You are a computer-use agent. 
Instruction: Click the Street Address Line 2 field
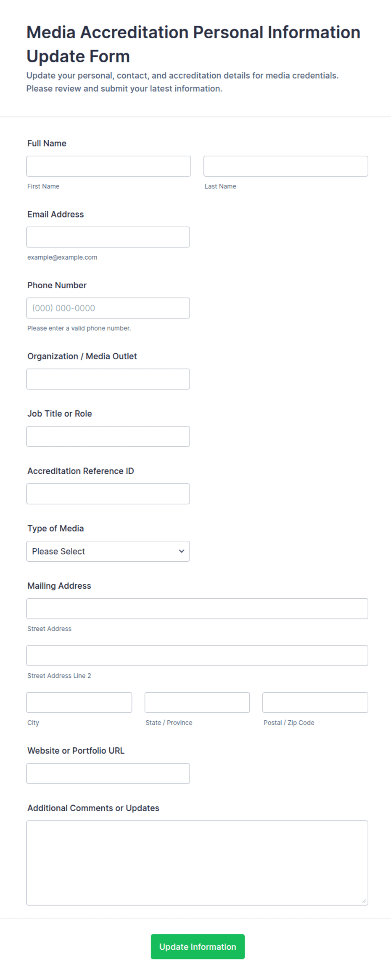[x=197, y=656]
